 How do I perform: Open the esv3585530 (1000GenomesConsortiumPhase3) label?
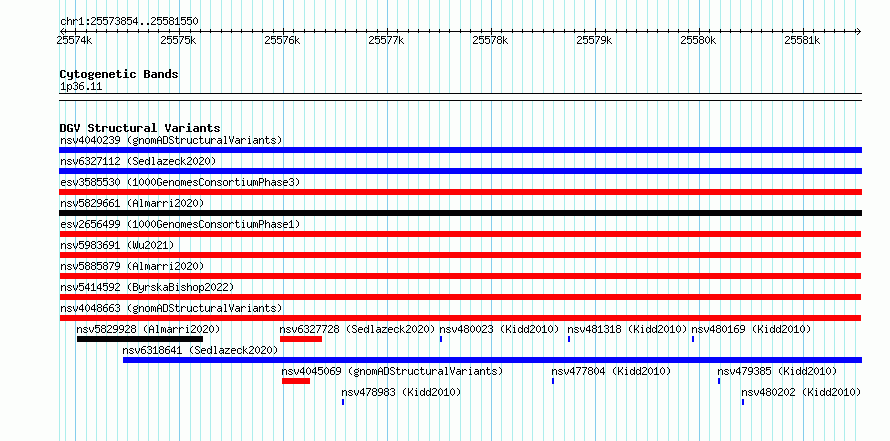(x=180, y=182)
